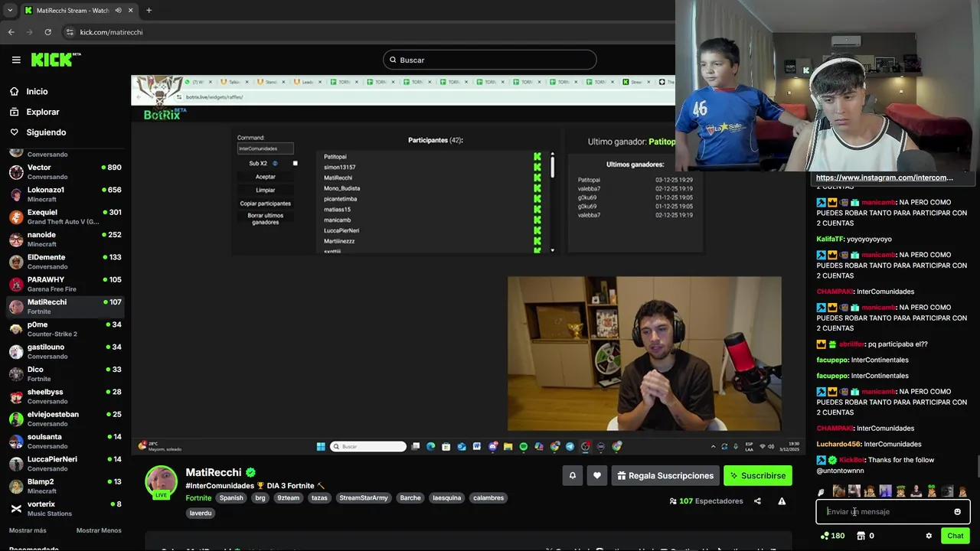Viewport: 980px width, 551px height.
Task: Click the browser back arrow
Action: tap(11, 32)
